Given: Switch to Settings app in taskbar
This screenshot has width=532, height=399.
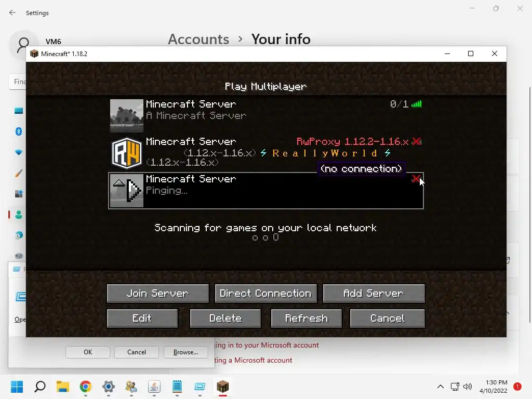Looking at the screenshot, I should tap(108, 387).
